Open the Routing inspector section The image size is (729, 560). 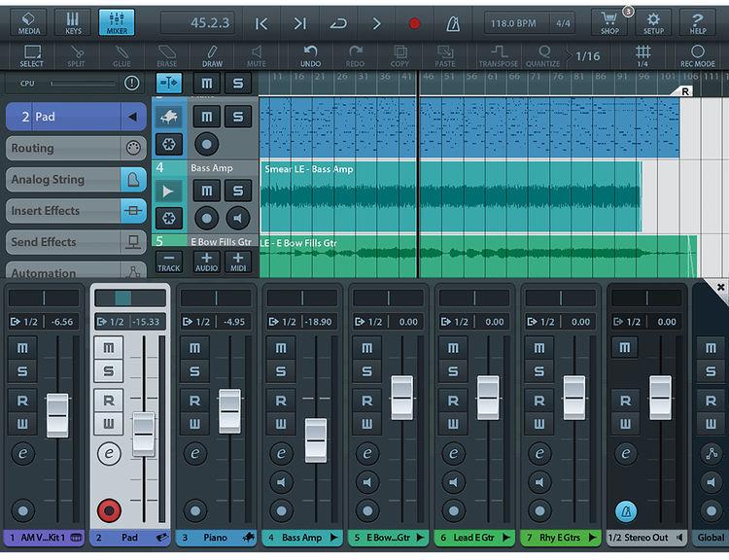76,149
